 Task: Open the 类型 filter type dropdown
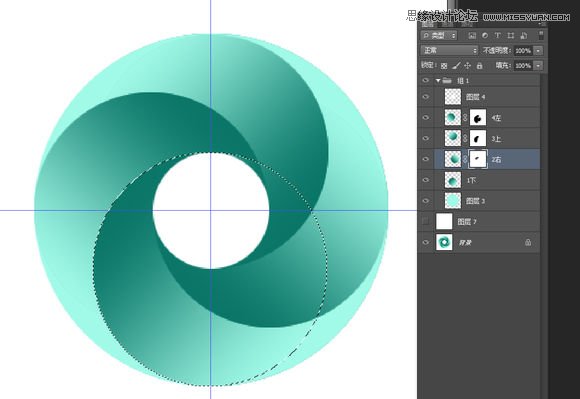pyautogui.click(x=439, y=35)
